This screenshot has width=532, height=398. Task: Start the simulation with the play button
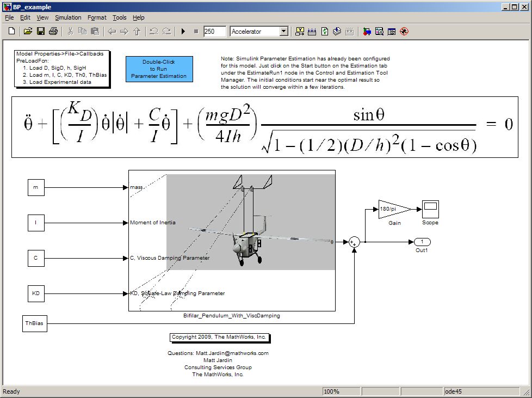(183, 32)
